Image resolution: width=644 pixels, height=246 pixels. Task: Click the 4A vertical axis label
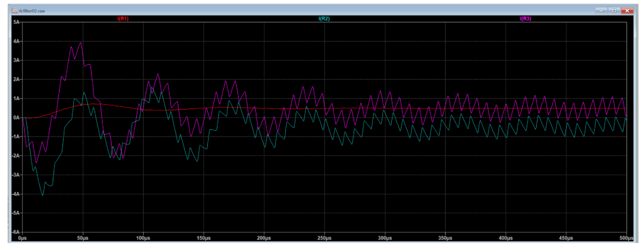coord(16,41)
